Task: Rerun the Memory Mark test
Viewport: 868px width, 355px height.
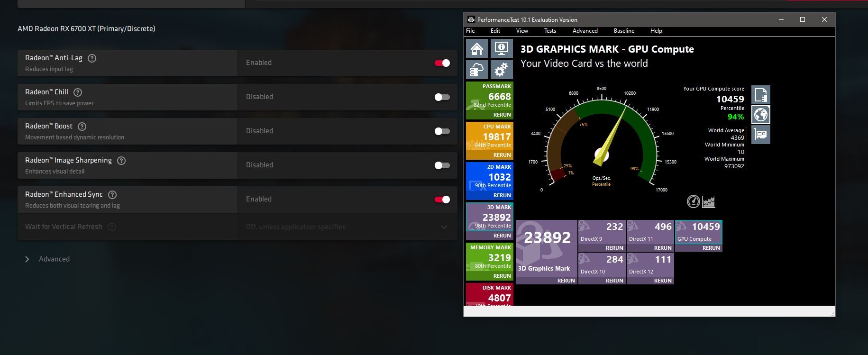Action: tap(502, 276)
